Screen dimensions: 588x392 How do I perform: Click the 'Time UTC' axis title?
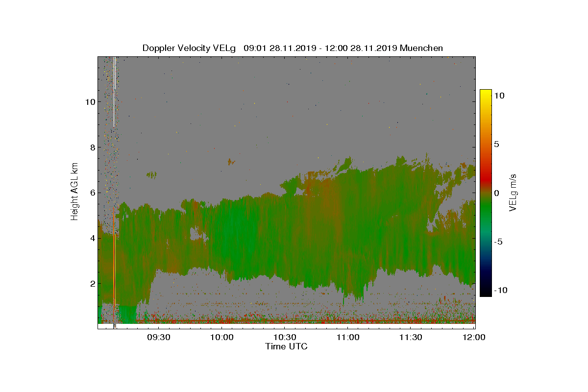[287, 346]
